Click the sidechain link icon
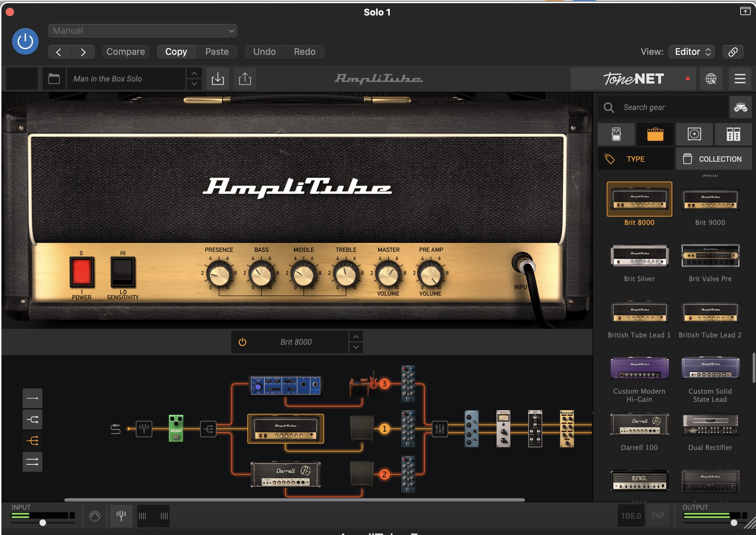This screenshot has height=535, width=756. (733, 52)
